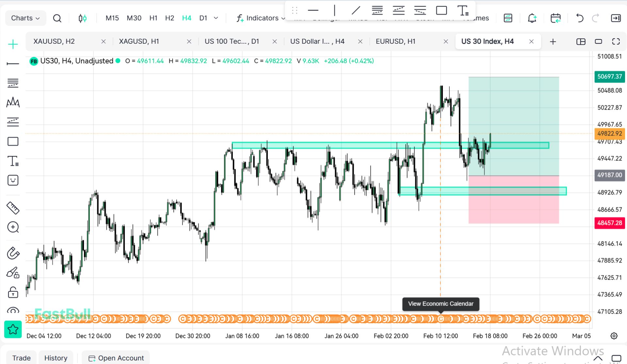This screenshot has height=364, width=627.
Task: Select the ruler measure tool
Action: click(x=13, y=208)
